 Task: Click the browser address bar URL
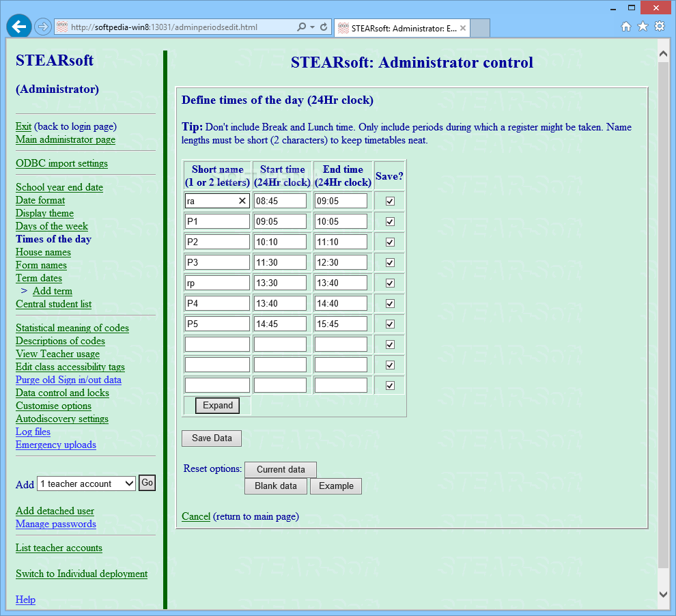click(x=164, y=27)
